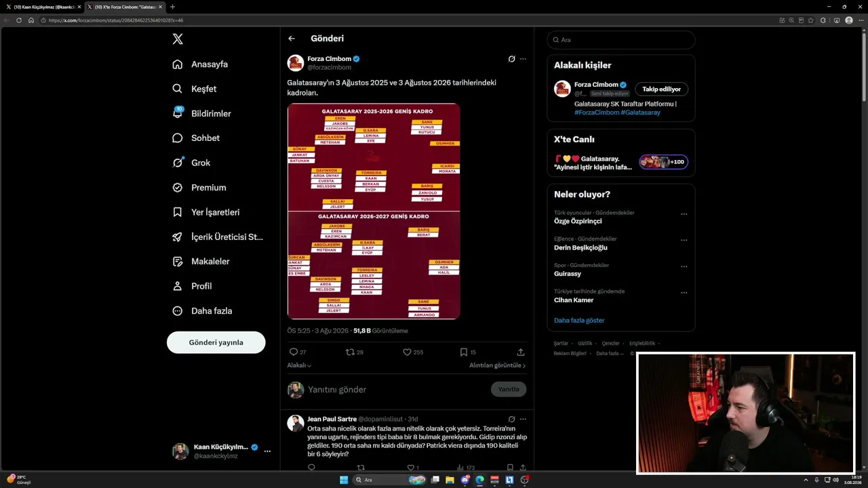Screen dimensions: 868x488
Task: Click Grok icon on Jean Paul Sartre reply
Action: (x=512, y=419)
